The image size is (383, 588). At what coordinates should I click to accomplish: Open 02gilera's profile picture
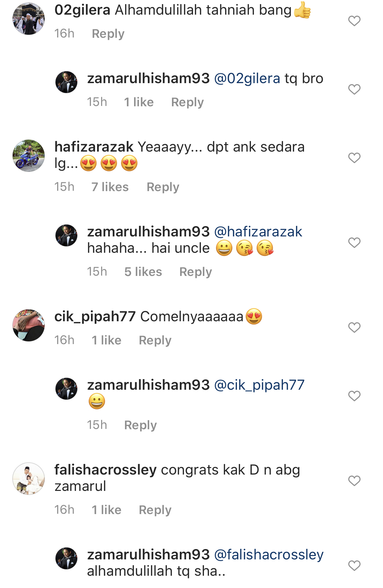coord(29,19)
